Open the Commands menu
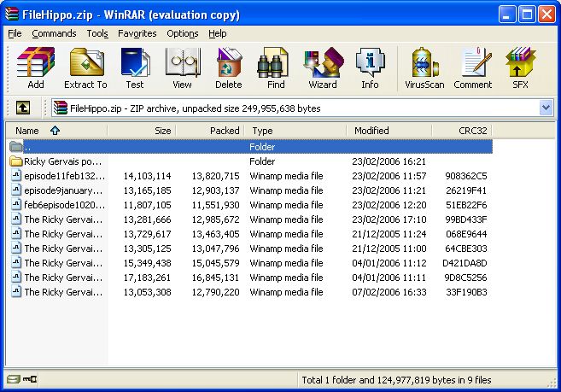The width and height of the screenshot is (561, 392). coord(54,33)
